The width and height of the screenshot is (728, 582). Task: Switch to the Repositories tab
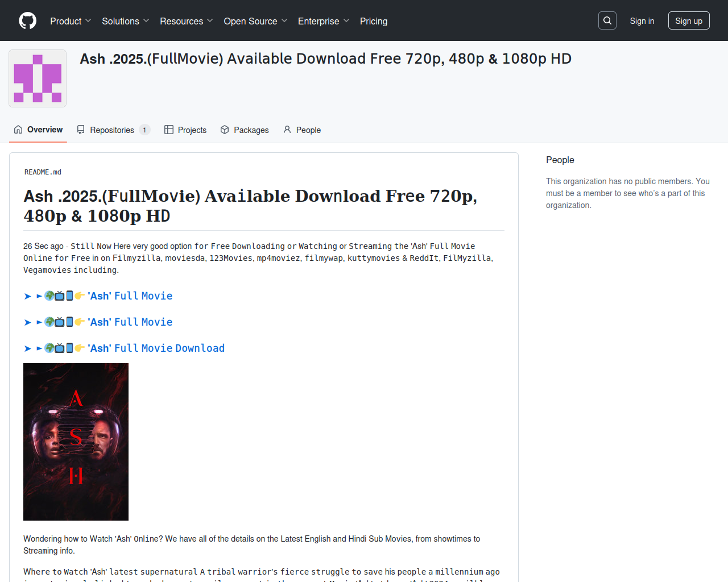coord(113,130)
